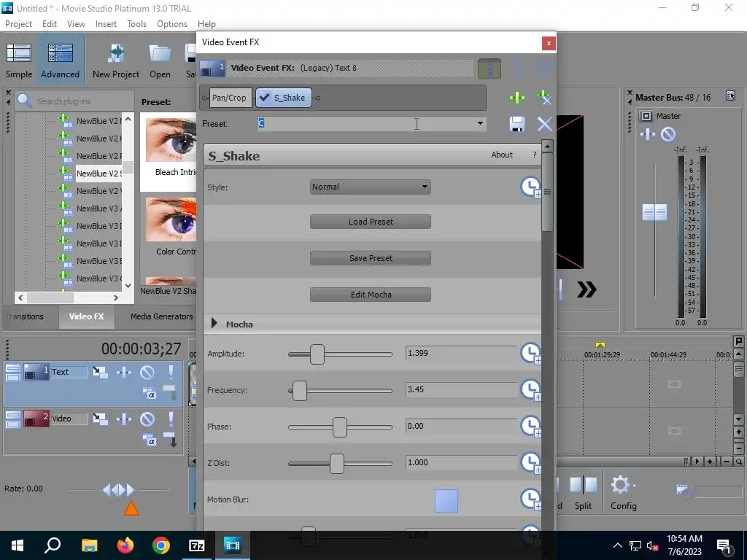Animate the Z Dist parameter clock icon
The image size is (747, 560).
click(531, 463)
